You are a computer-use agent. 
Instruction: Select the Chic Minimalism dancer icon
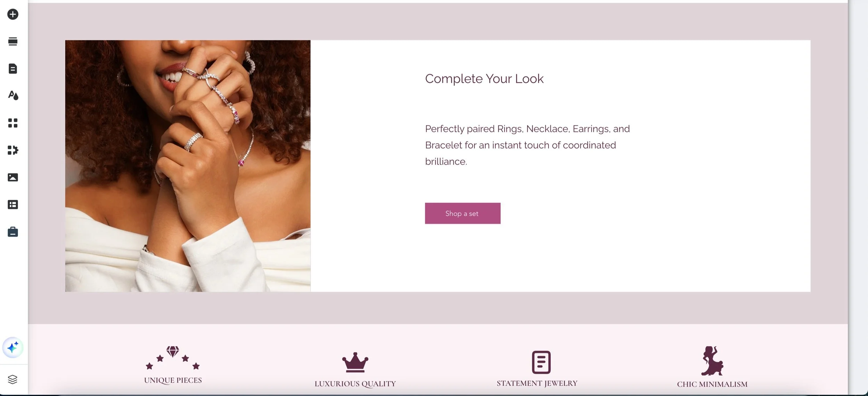pyautogui.click(x=712, y=361)
